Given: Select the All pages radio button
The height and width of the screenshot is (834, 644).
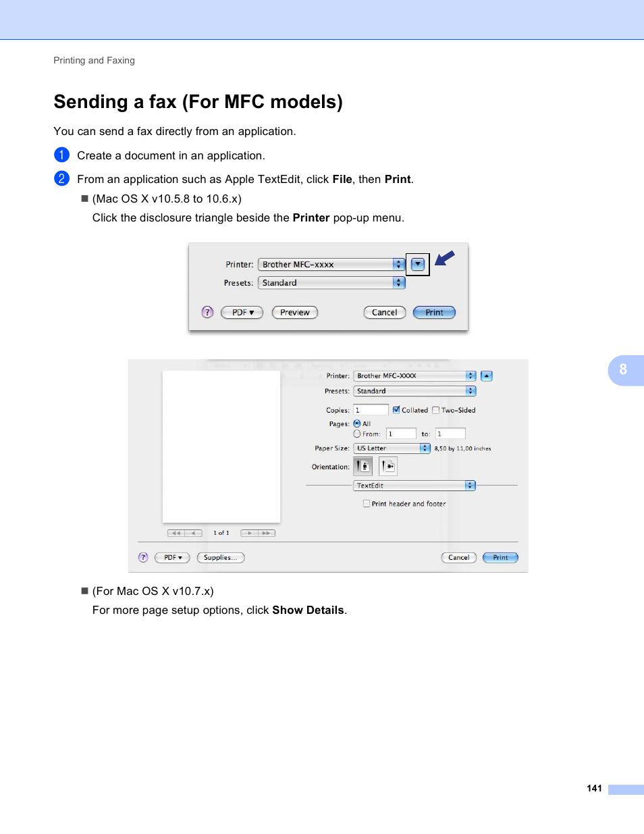Looking at the screenshot, I should tap(357, 423).
